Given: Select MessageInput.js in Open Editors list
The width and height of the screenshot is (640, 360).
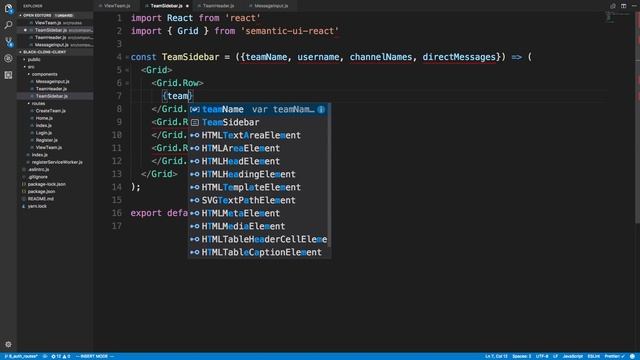Looking at the screenshot, I should [x=55, y=45].
